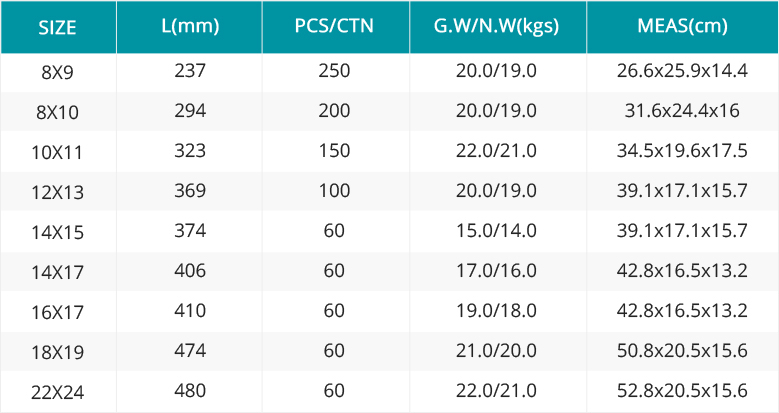Click measurement 26.6x25.9x14.4
Viewport: 779px width, 413px height.
683,71
